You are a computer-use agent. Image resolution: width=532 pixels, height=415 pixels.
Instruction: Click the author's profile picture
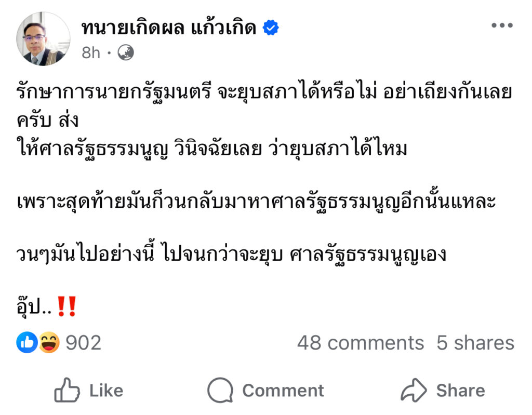tap(43, 38)
